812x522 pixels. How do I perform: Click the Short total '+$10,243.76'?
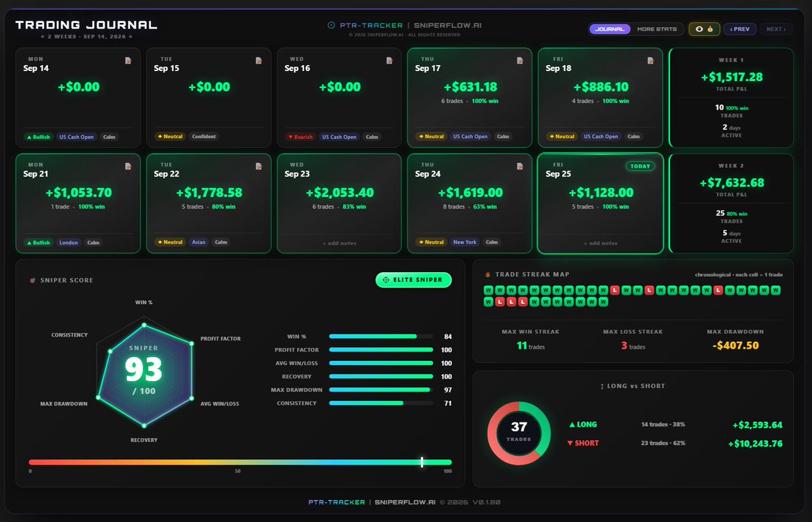click(x=755, y=444)
